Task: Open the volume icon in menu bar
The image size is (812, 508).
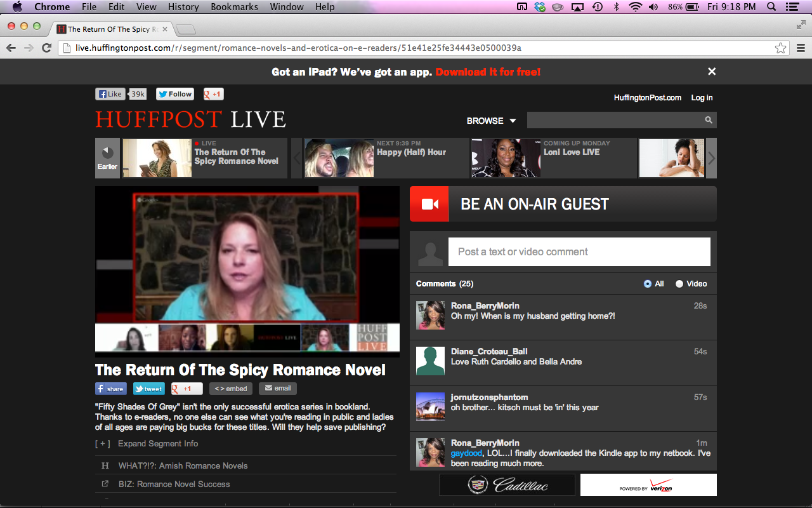Action: (654, 7)
